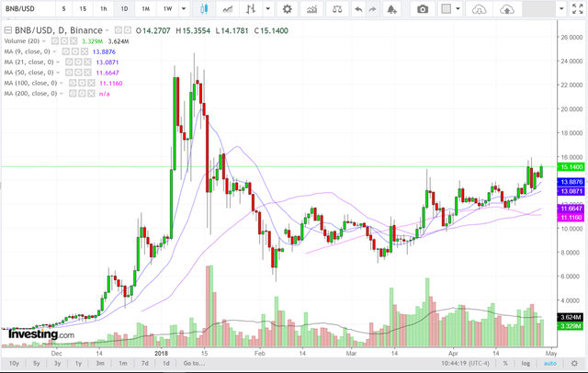The image size is (588, 373).
Task: Set date range to 3y
Action: click(57, 363)
